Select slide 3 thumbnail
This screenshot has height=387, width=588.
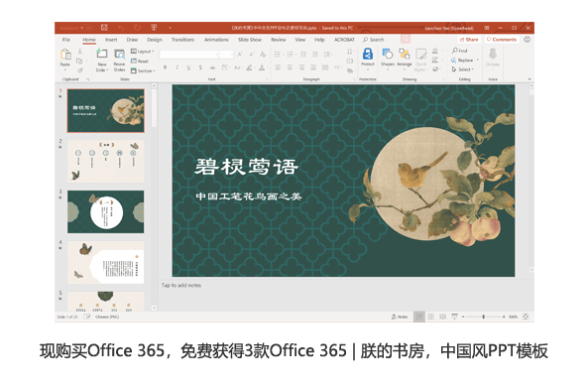click(106, 211)
